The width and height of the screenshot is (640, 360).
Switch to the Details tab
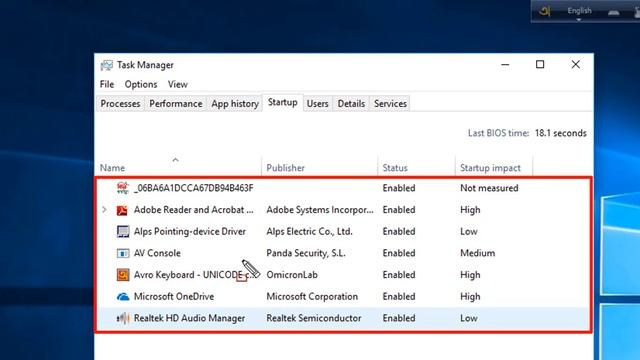[351, 104]
